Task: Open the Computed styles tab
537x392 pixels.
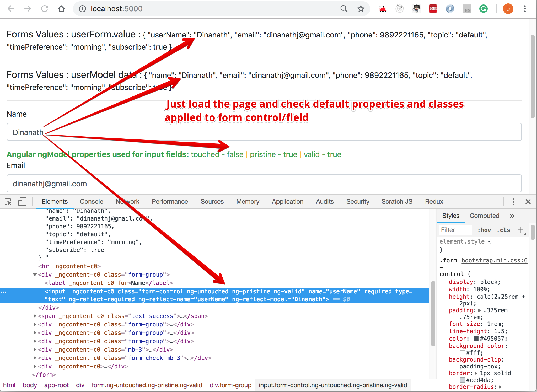Action: [x=484, y=216]
